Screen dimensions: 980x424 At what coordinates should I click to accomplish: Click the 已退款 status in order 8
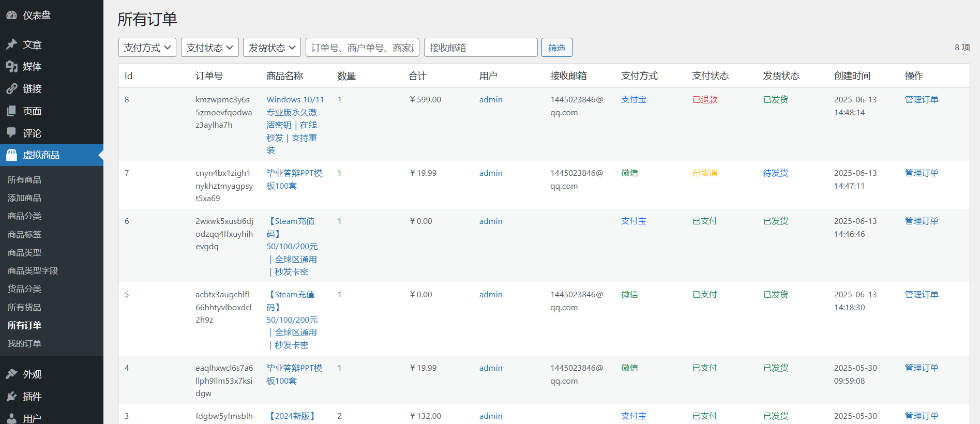point(705,99)
